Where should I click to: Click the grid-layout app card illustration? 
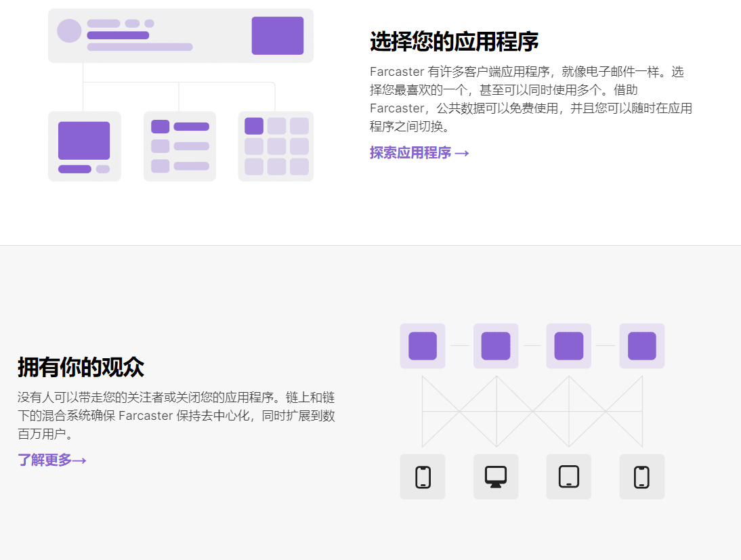tap(276, 146)
